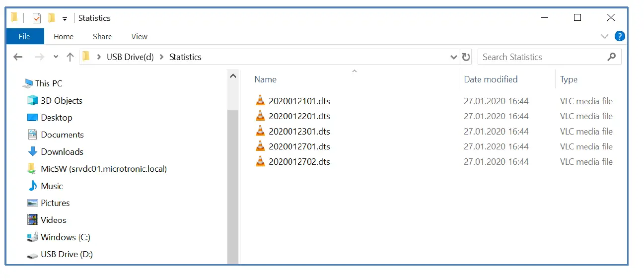Click the search magnifier icon
Image resolution: width=644 pixels, height=280 pixels.
pos(612,57)
